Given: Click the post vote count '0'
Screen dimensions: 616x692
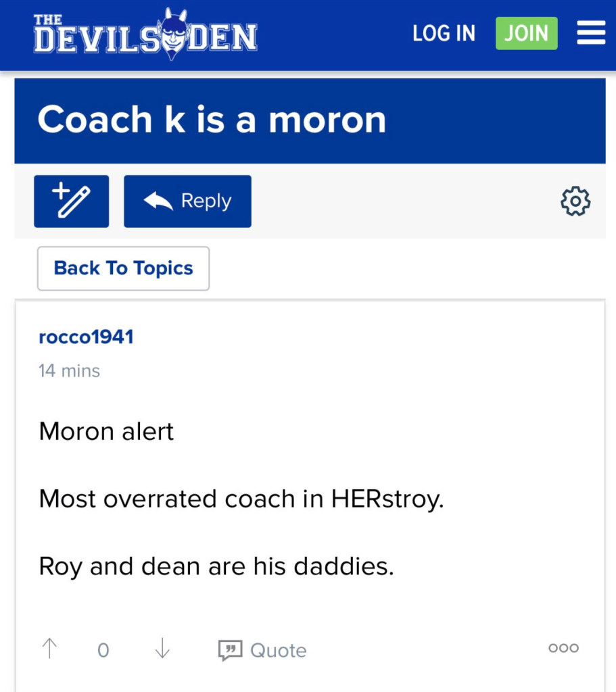Looking at the screenshot, I should click(x=103, y=650).
